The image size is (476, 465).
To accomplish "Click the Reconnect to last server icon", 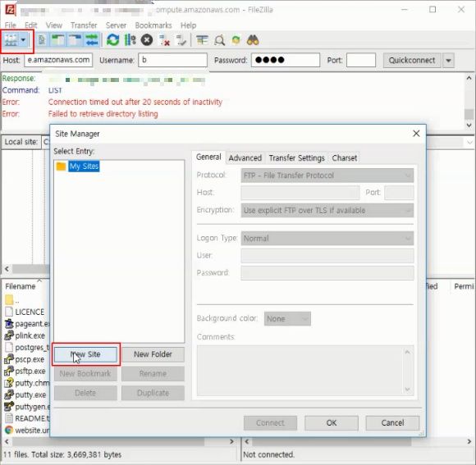I will (181, 40).
